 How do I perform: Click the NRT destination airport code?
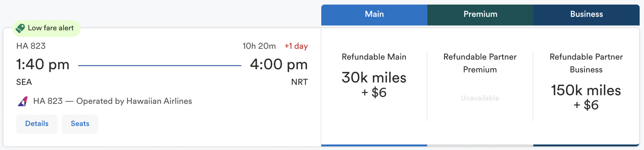[x=299, y=82]
